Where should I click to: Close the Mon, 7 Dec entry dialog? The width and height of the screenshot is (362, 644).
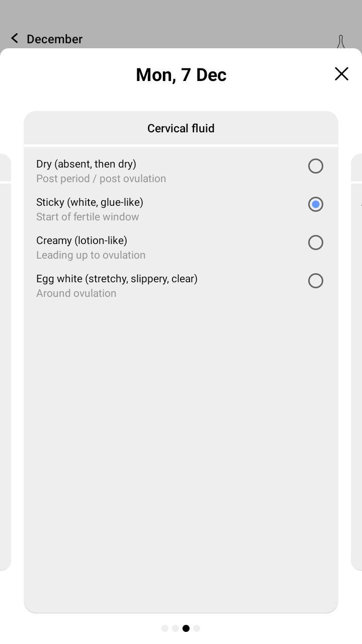pyautogui.click(x=341, y=73)
